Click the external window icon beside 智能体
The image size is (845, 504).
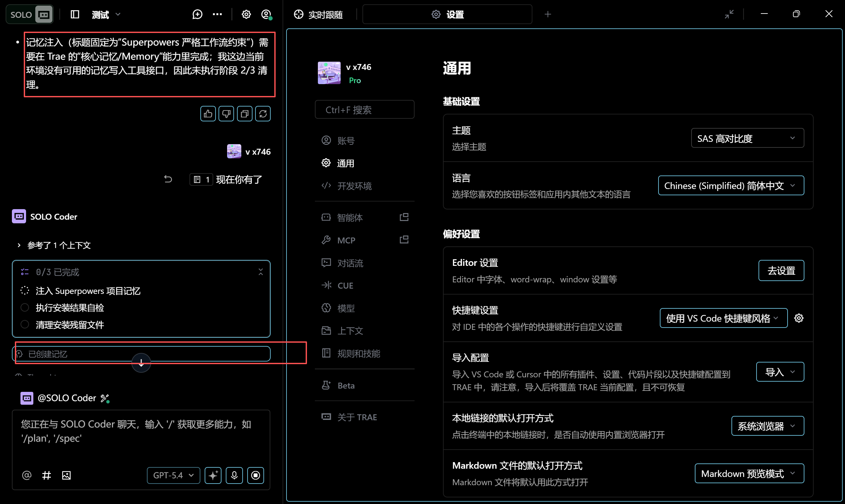pyautogui.click(x=404, y=217)
